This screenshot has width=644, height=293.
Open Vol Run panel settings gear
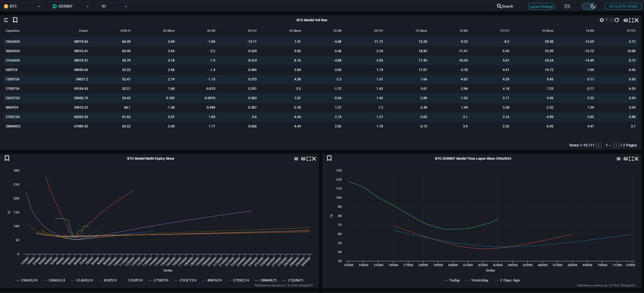click(602, 20)
